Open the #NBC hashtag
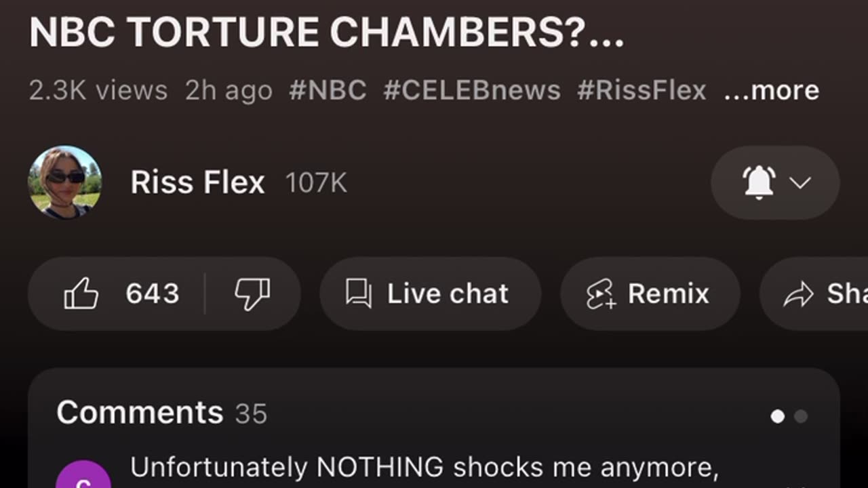Screen dimensions: 868x488 [x=328, y=90]
